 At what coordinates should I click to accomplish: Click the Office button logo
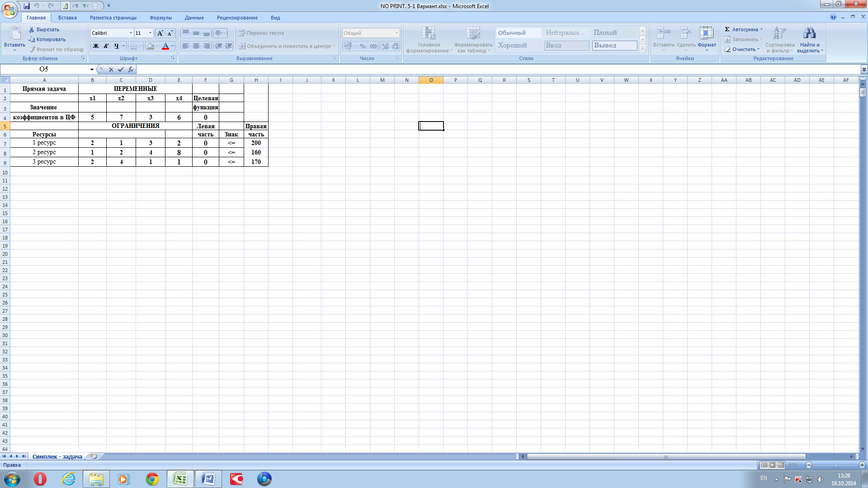tap(9, 9)
